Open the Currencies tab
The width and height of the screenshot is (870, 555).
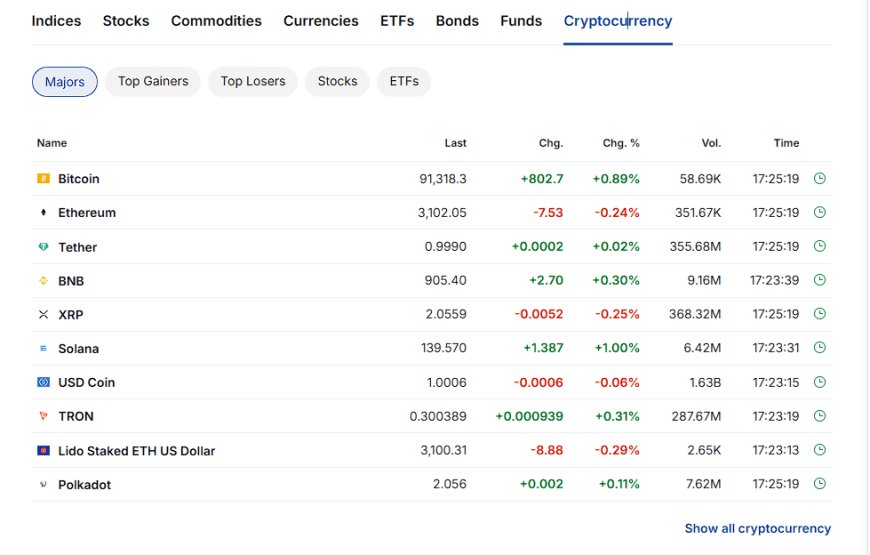tap(321, 21)
